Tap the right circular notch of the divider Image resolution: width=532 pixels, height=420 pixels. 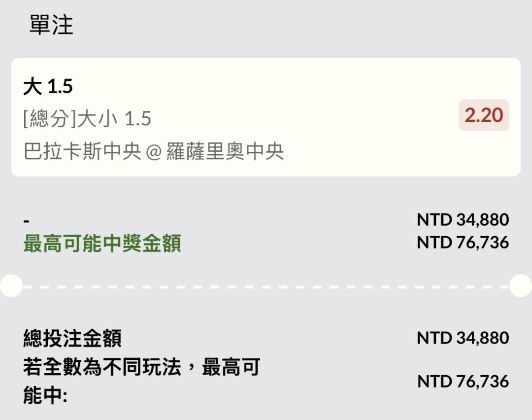click(521, 285)
